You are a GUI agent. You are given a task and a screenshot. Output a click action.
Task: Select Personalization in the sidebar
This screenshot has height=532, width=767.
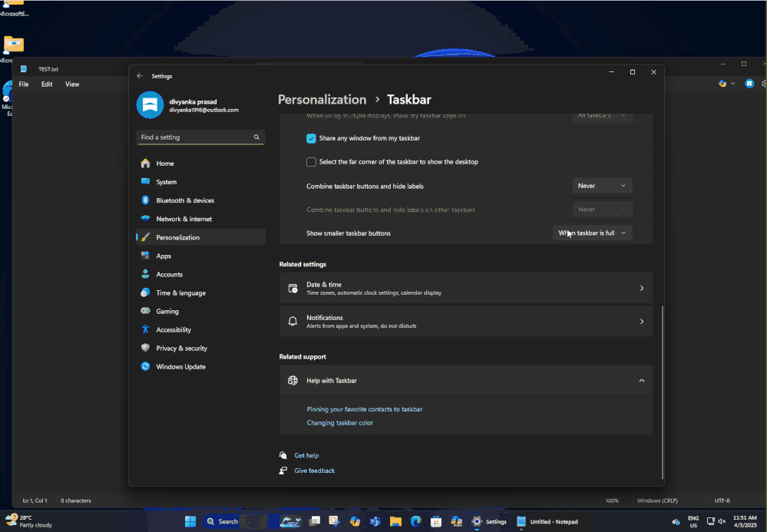point(200,237)
